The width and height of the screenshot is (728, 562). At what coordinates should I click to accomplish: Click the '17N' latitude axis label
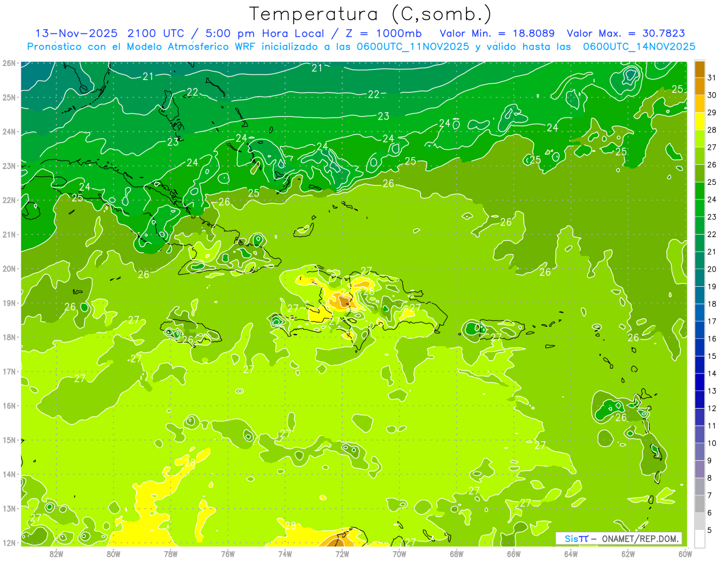pos(8,371)
